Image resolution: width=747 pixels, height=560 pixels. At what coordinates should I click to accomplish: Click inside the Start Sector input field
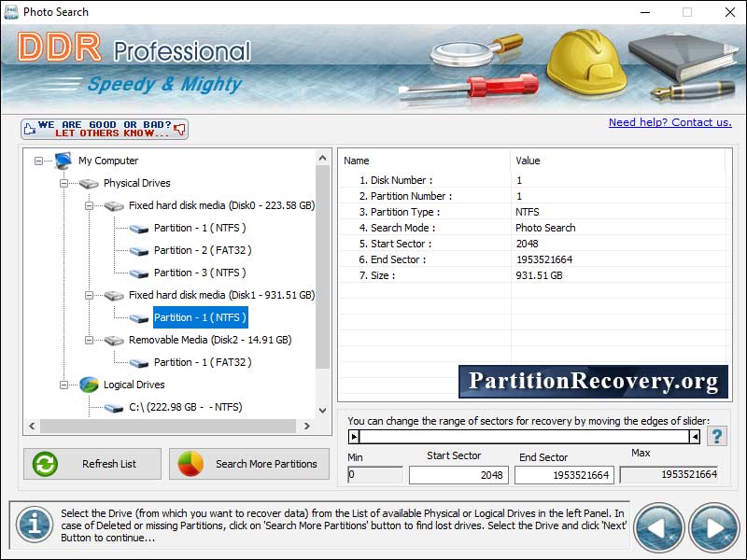point(458,474)
